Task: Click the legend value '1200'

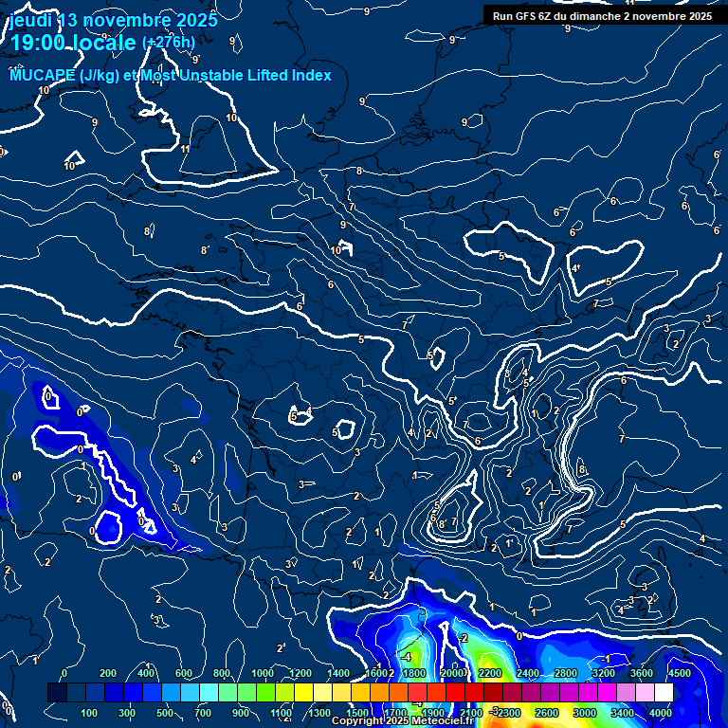Action: tap(300, 673)
